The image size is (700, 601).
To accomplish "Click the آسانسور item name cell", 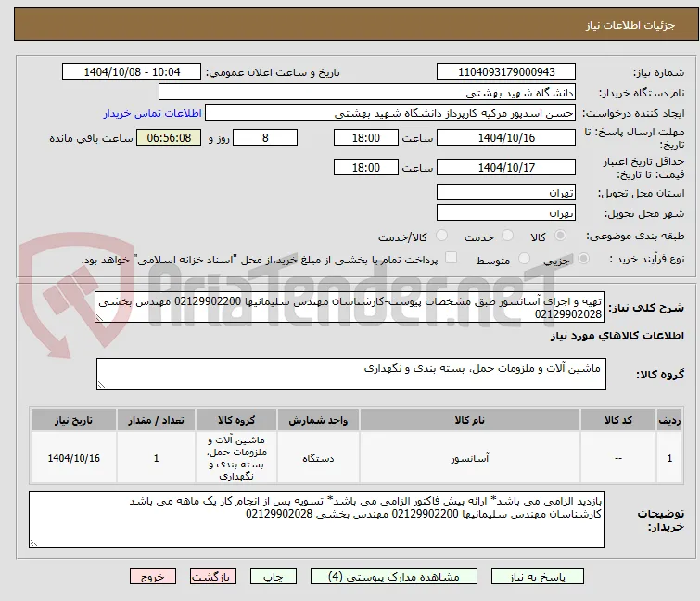I will click(x=470, y=458).
